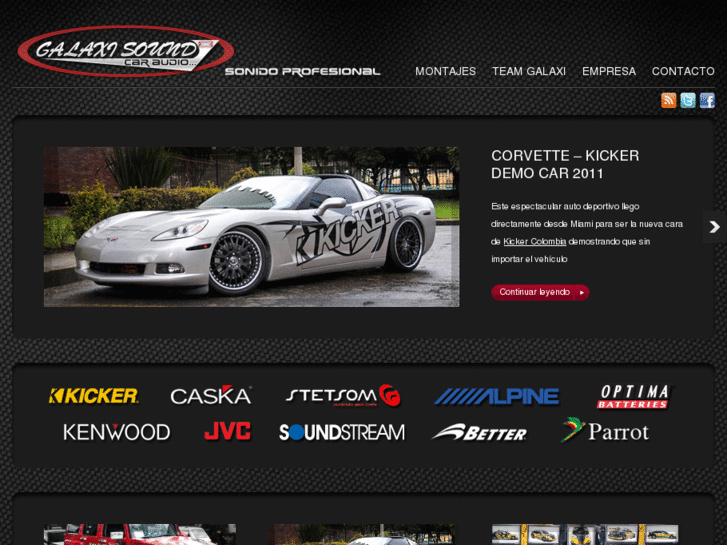Click the Corvette Kicker slider photo
Image resolution: width=727 pixels, height=545 pixels.
tap(251, 227)
